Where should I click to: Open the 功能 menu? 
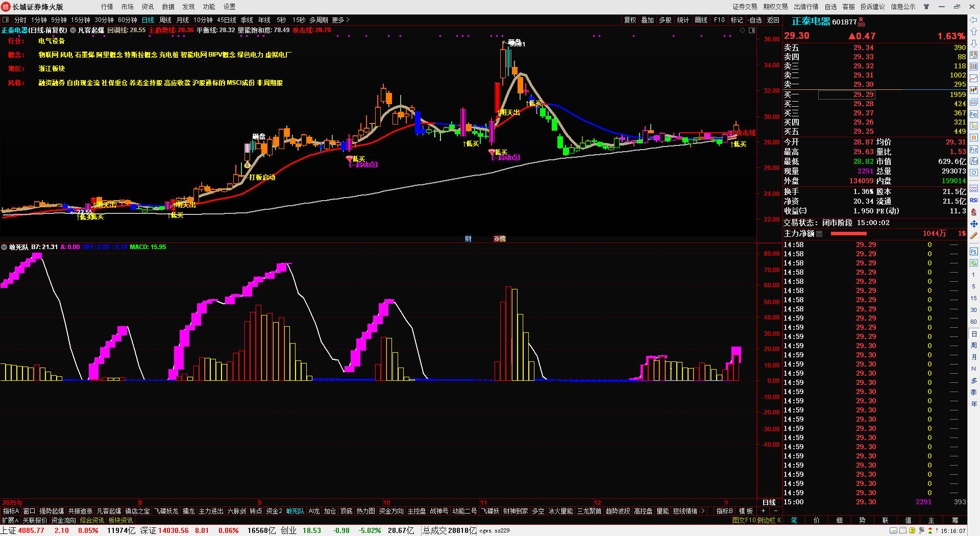pos(209,7)
